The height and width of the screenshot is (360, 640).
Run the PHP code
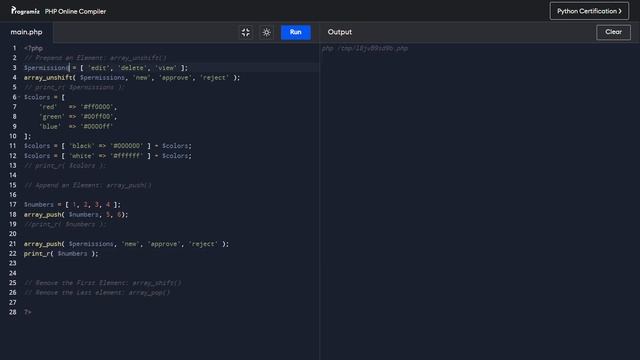[296, 32]
